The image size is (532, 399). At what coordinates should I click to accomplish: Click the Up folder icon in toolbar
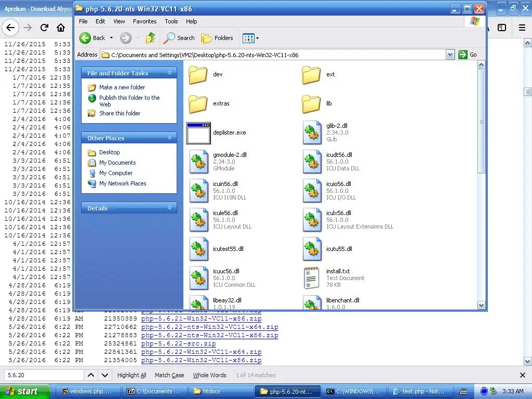tap(151, 38)
